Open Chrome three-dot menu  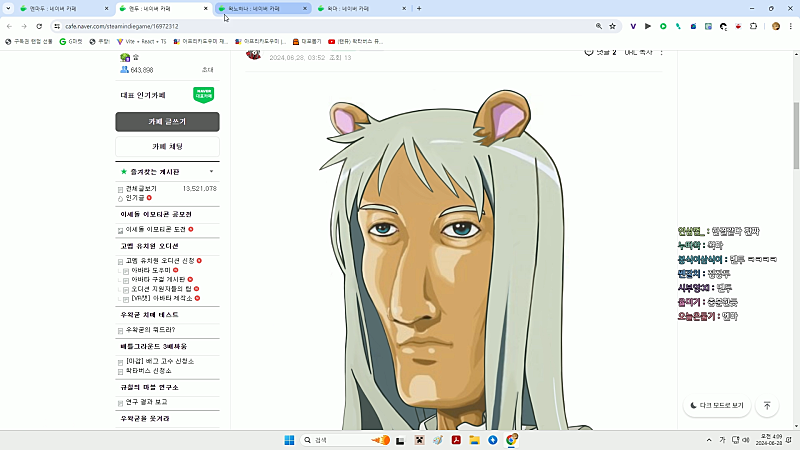(x=791, y=26)
